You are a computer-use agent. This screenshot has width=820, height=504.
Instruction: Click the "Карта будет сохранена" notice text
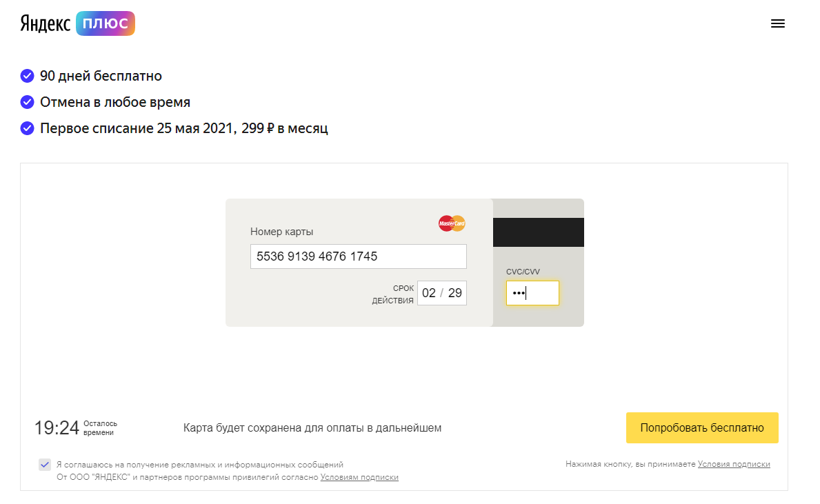312,428
